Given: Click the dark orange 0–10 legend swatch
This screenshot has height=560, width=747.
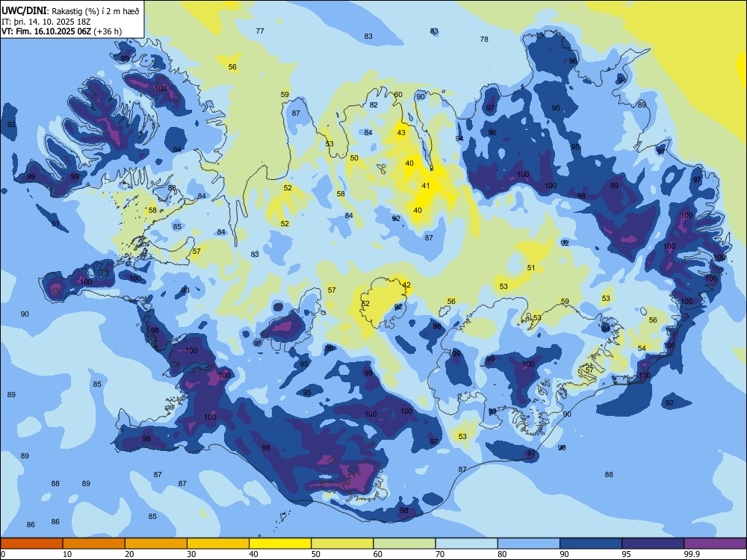Looking at the screenshot, I should [31, 544].
